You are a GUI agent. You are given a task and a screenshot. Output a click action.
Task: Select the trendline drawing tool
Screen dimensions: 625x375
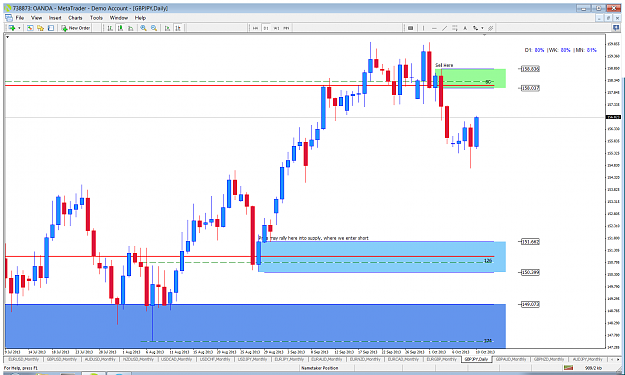coord(444,28)
